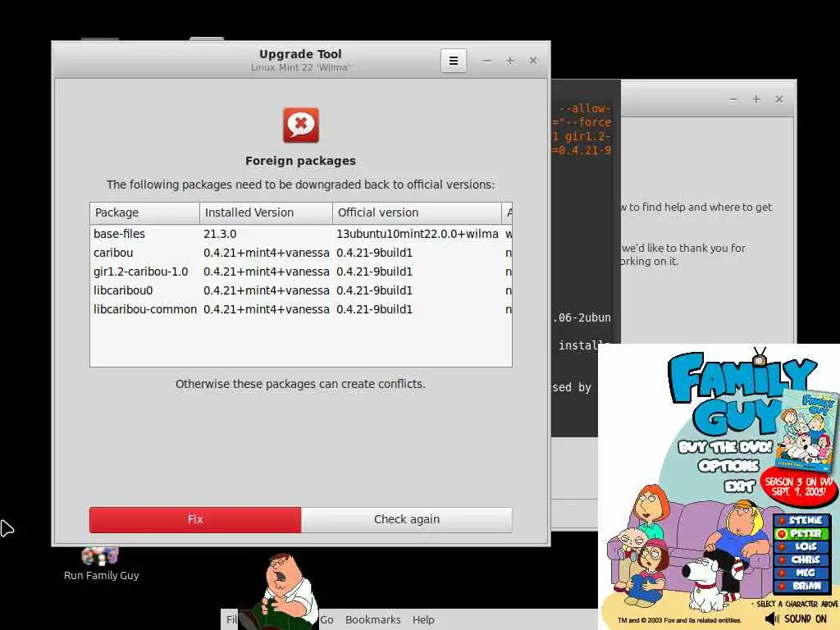Click the mouse cursor icon at left edge
The height and width of the screenshot is (630, 840).
7,527
